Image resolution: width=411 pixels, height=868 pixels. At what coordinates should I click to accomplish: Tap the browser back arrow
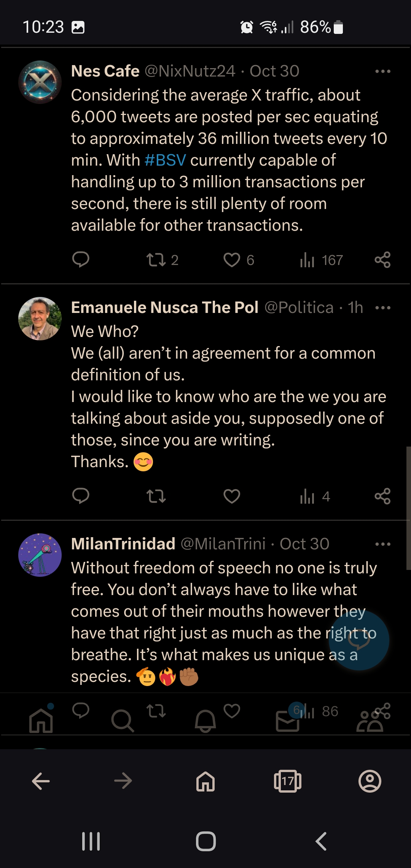(x=41, y=781)
